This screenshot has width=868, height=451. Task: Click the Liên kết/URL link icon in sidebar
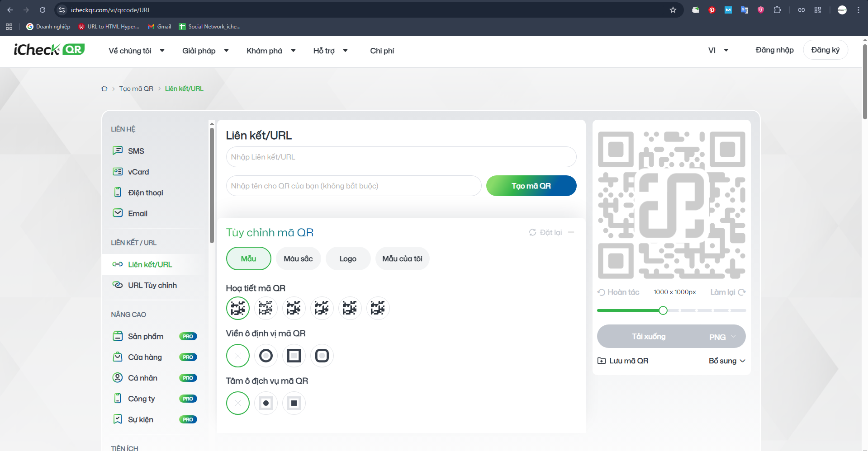click(x=118, y=264)
